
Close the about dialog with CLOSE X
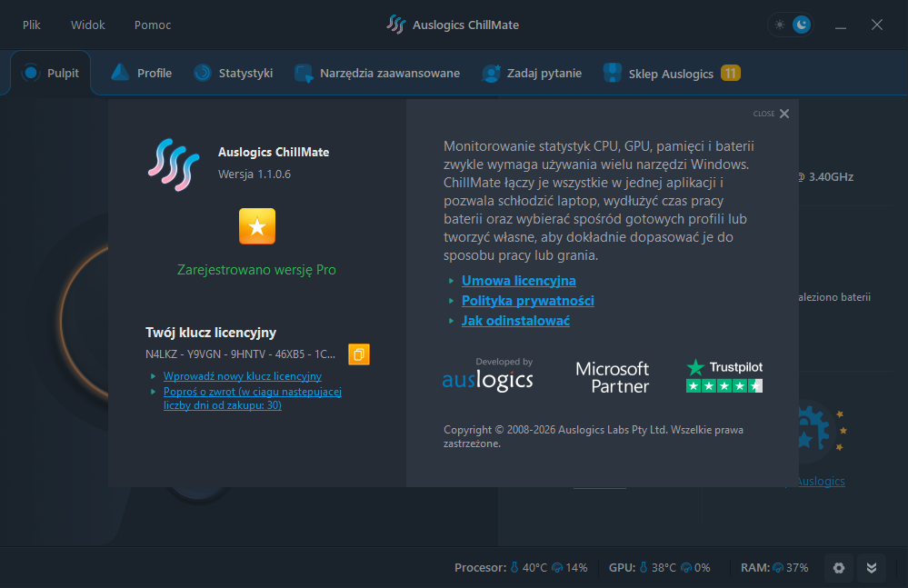[x=772, y=114]
